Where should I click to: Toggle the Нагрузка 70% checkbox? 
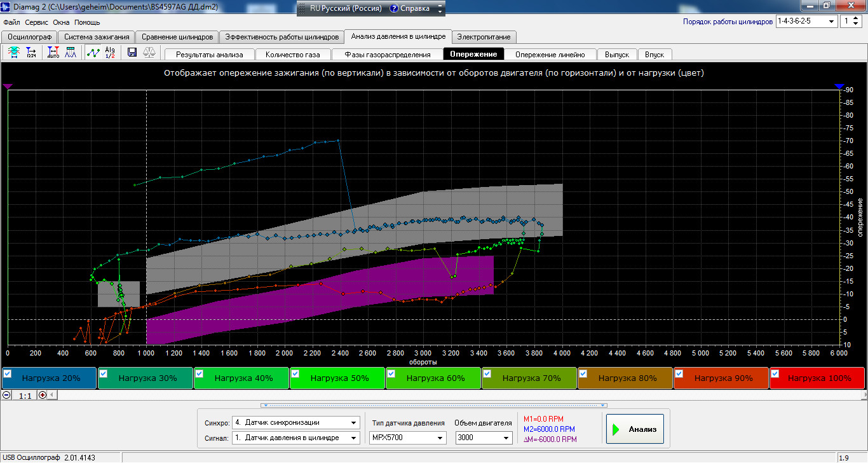click(487, 373)
